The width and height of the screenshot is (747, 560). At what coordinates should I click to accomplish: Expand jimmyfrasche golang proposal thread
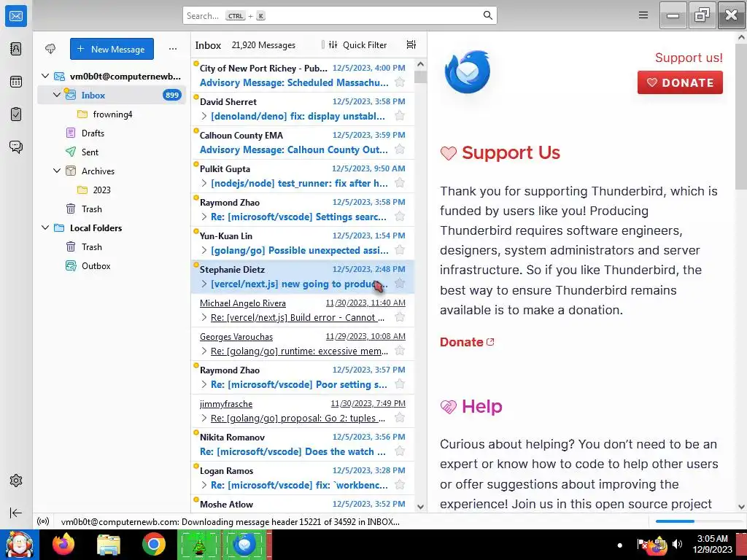[x=204, y=418]
